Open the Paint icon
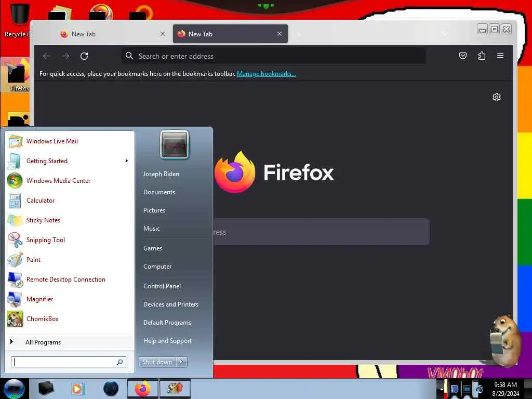532x399 pixels. 15,260
